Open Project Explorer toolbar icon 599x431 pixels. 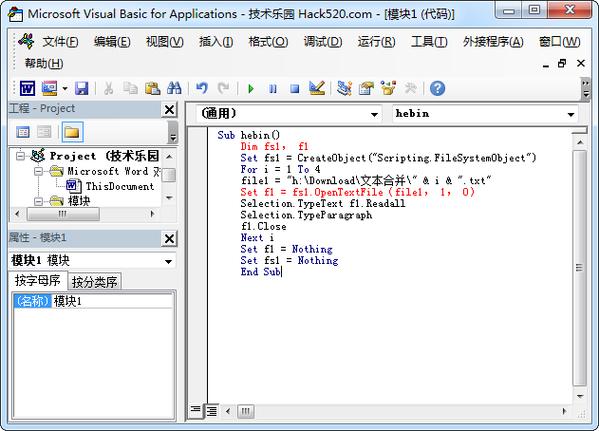tap(344, 89)
